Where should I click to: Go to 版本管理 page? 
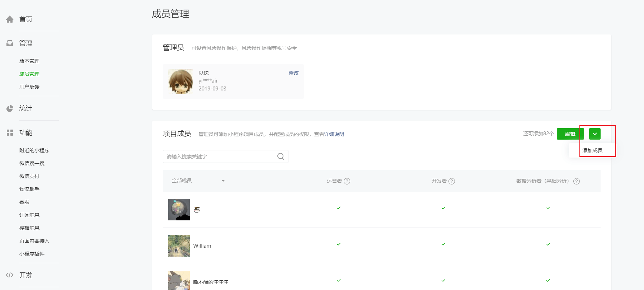click(29, 61)
